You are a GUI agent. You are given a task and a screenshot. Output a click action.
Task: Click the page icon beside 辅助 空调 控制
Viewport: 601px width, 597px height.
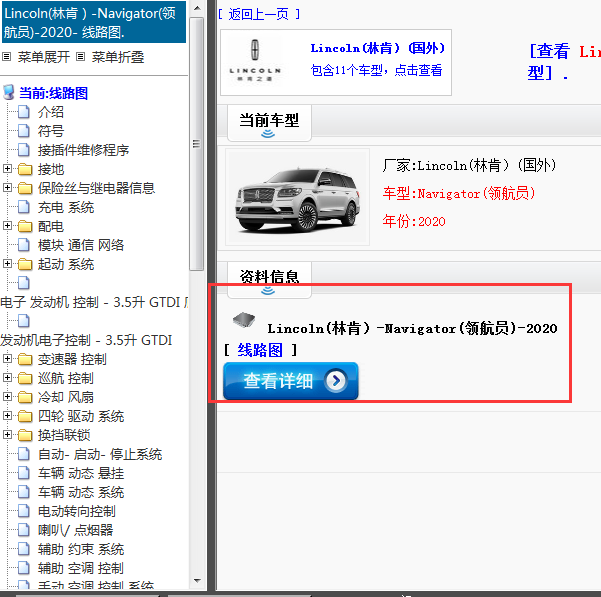(x=24, y=568)
